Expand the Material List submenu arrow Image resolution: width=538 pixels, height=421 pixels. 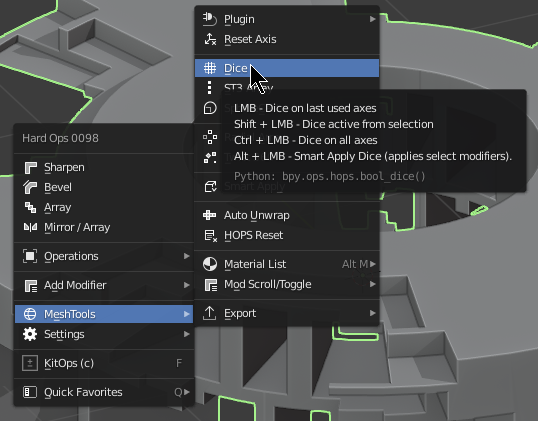pyautogui.click(x=373, y=264)
